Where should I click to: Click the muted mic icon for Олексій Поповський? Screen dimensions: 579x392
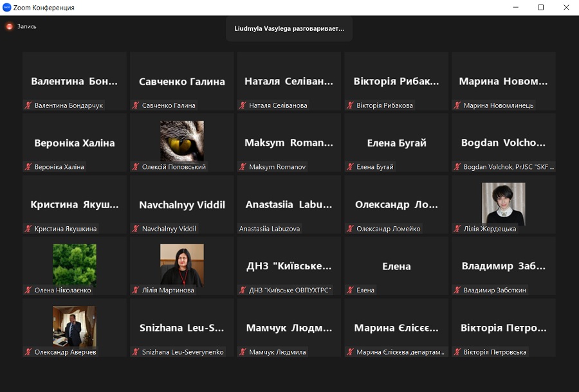[136, 166]
